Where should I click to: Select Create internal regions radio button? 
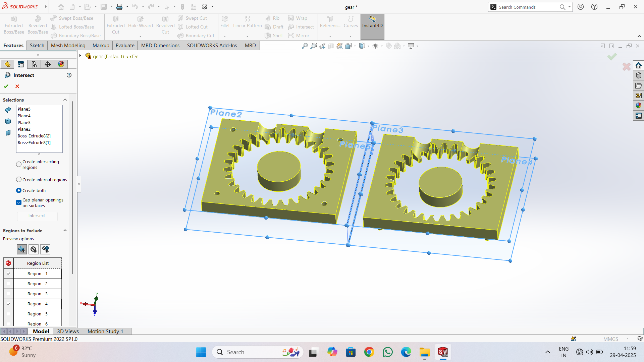[19, 180]
